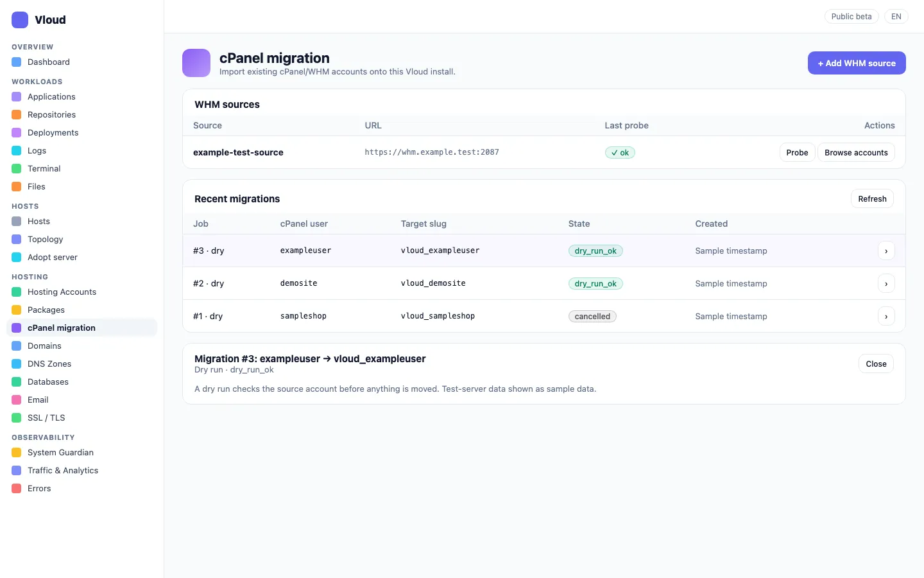Click the Topology sidebar icon
The height and width of the screenshot is (578, 924).
pyautogui.click(x=17, y=240)
